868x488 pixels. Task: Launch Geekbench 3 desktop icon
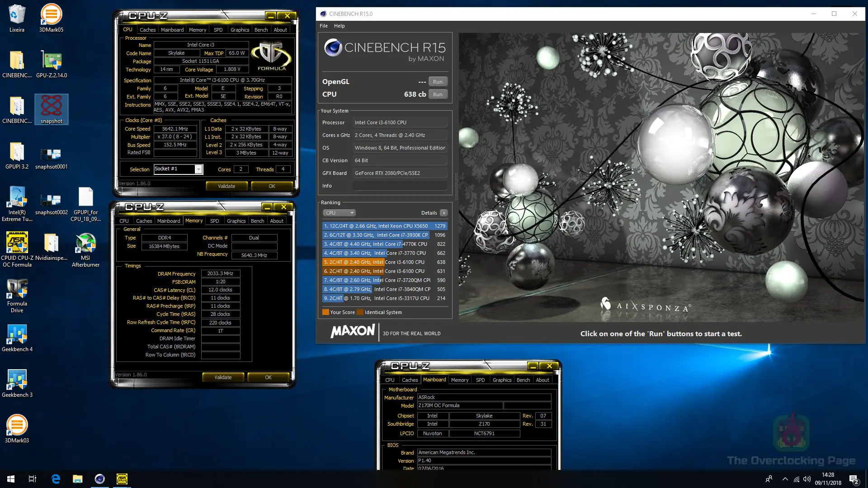click(17, 384)
